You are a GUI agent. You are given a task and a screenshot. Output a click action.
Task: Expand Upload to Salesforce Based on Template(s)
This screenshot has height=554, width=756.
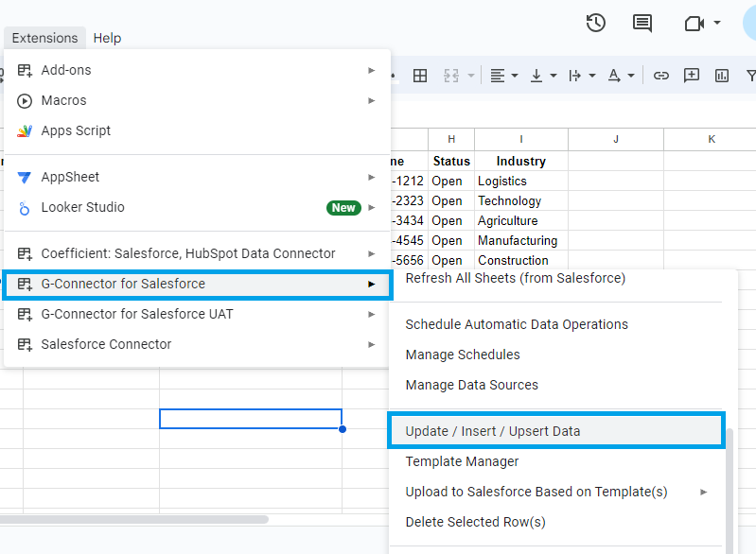point(536,492)
